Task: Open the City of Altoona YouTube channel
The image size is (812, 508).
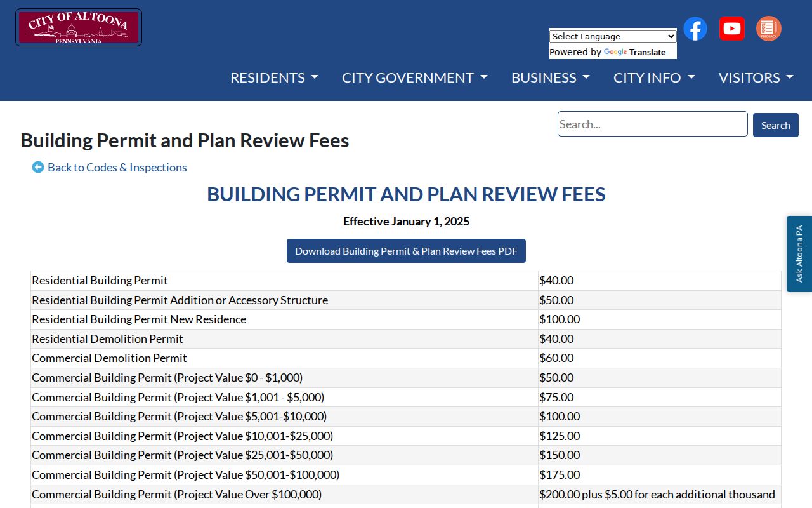Action: [732, 29]
